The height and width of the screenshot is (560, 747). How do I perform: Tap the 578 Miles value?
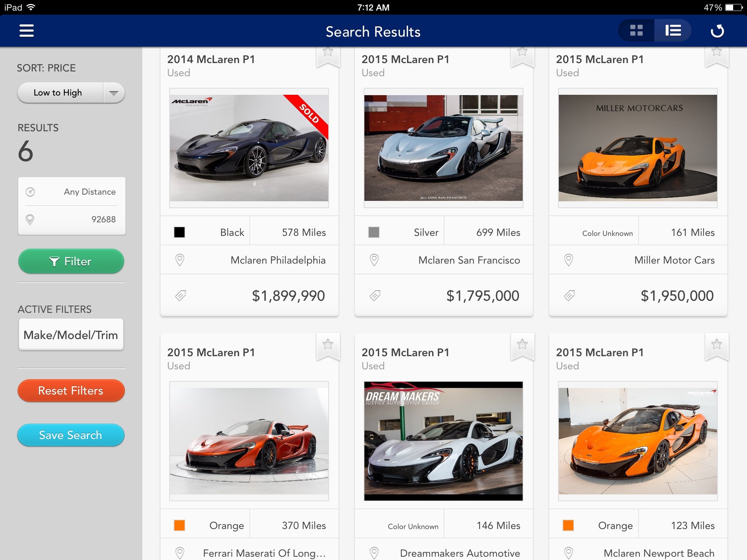click(304, 232)
